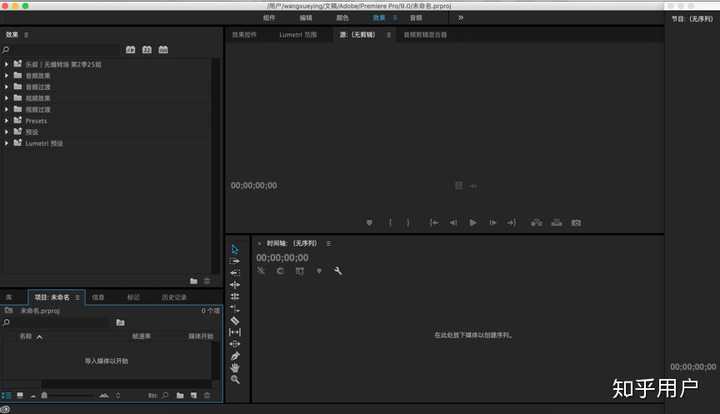Select the Slide tool
720x414 pixels.
pos(235,344)
